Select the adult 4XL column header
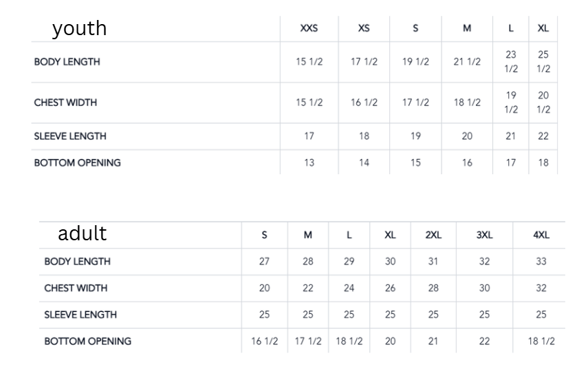The width and height of the screenshot is (588, 367). [541, 235]
